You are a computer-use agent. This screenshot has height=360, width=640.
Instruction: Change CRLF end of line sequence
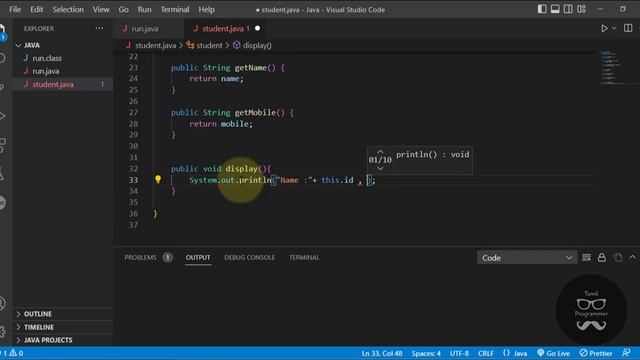[x=486, y=353]
